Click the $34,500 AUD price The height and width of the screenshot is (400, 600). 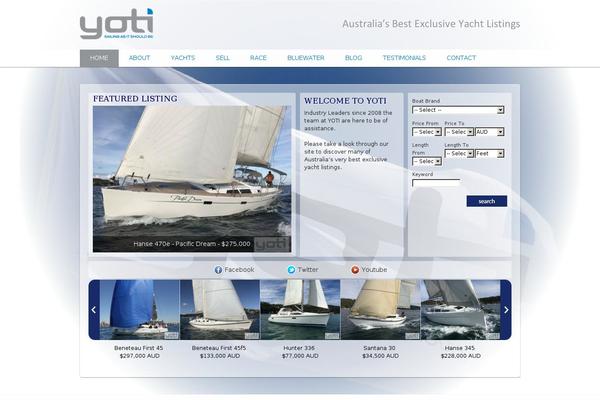click(380, 356)
